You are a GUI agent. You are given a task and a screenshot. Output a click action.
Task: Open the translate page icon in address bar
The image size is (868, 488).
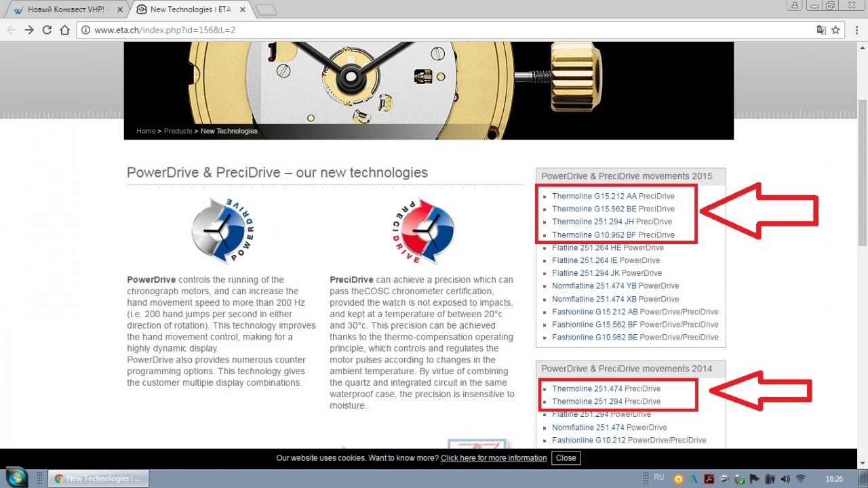tap(821, 30)
